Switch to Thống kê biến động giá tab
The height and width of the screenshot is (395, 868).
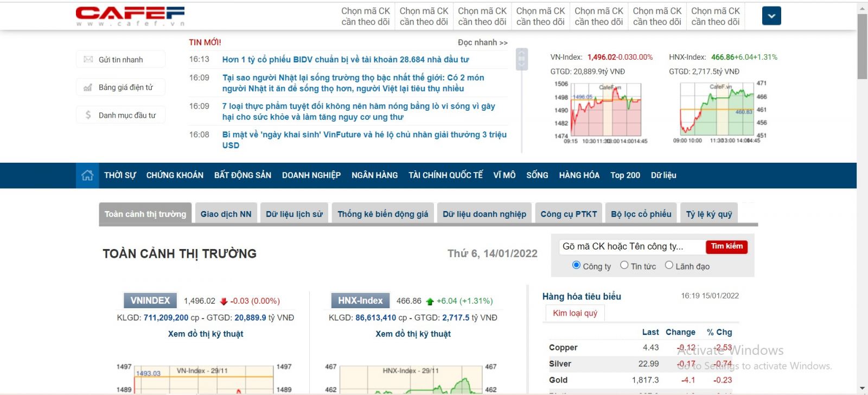(383, 214)
